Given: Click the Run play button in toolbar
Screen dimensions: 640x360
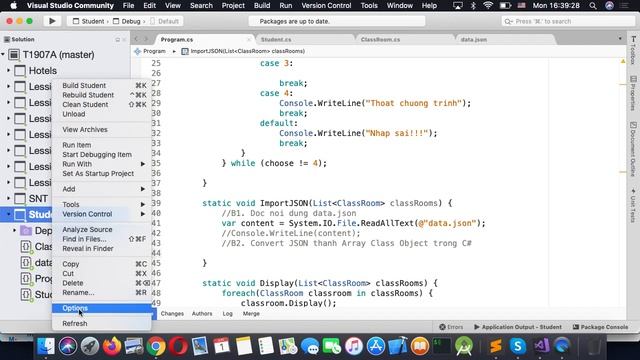Looking at the screenshot, I should point(52,21).
